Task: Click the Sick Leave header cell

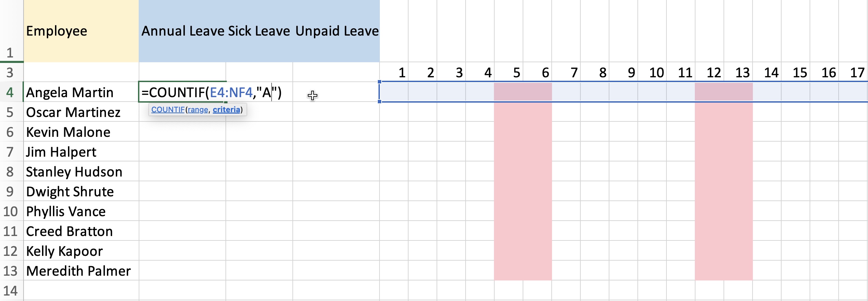Action: (x=259, y=31)
